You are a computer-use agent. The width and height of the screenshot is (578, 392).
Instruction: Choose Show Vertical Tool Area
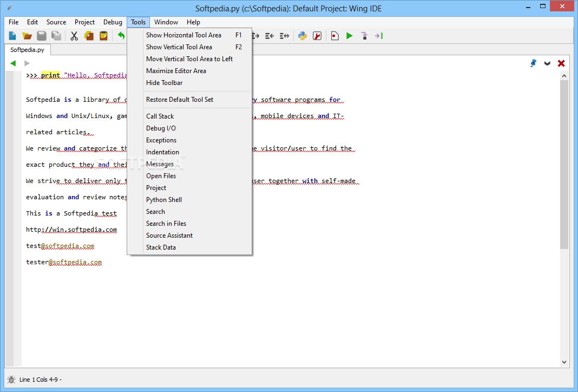(x=189, y=47)
